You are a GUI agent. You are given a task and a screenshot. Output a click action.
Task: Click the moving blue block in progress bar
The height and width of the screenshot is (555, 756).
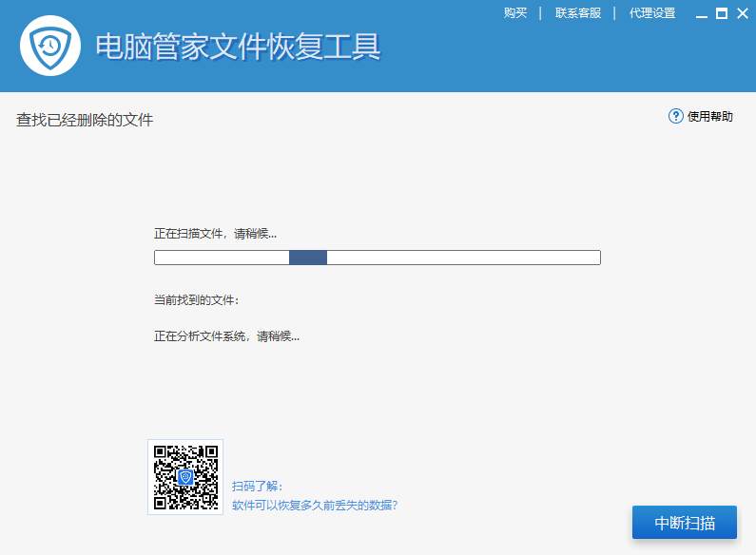point(308,258)
